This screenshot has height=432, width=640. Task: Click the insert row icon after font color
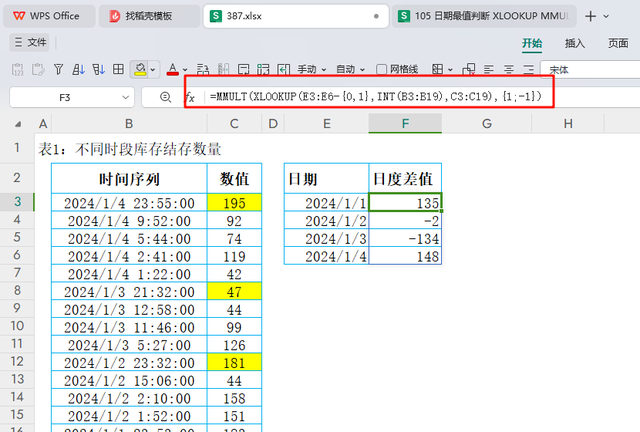(x=203, y=70)
